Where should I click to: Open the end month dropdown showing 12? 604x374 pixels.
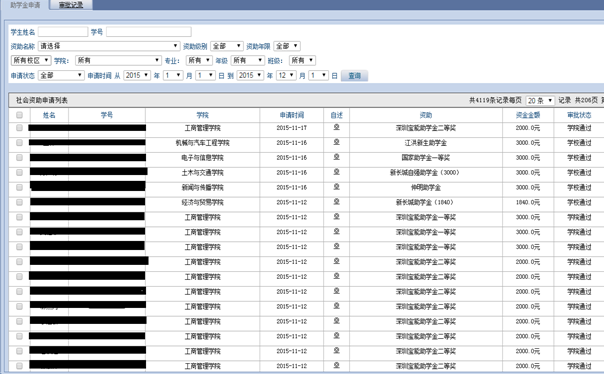pyautogui.click(x=286, y=75)
